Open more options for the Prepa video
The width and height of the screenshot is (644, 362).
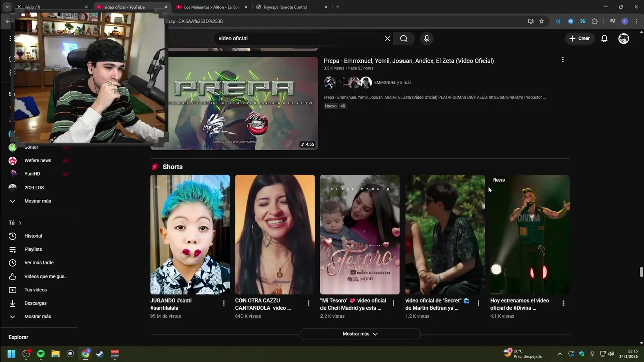point(563,60)
